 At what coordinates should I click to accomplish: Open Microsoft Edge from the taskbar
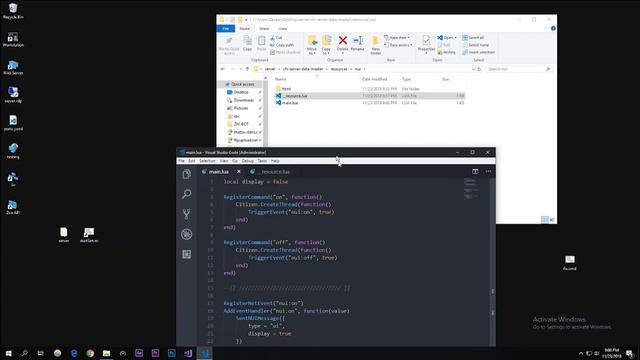coord(74,353)
